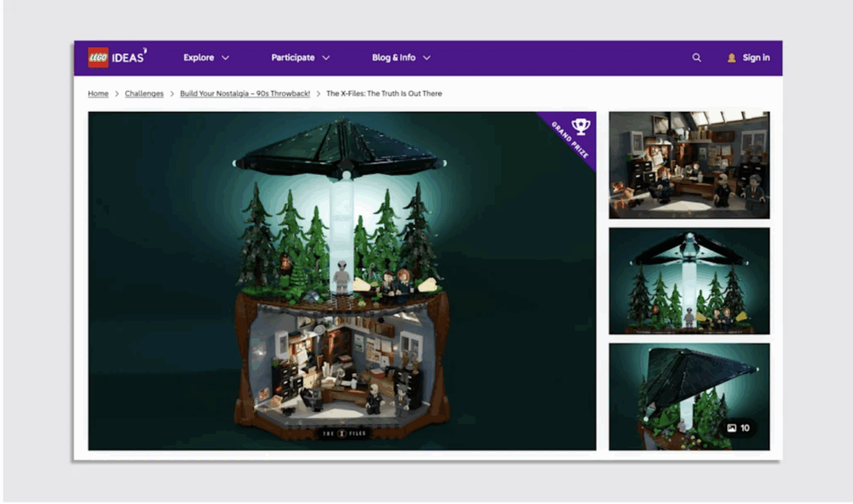This screenshot has width=853, height=504.
Task: Navigate to the Challenges breadcrumb link
Action: pos(145,94)
